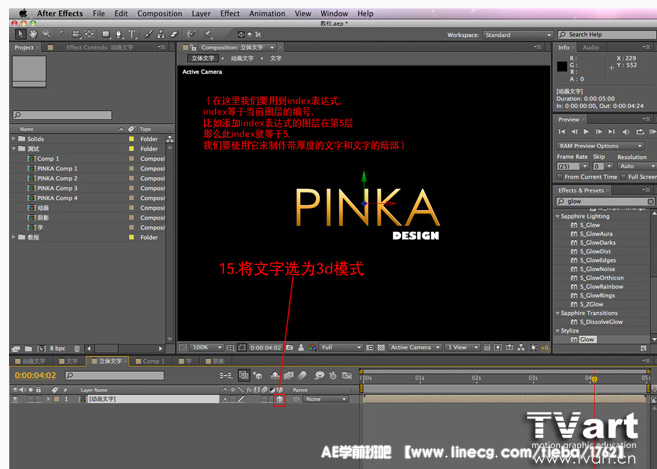Click Draft 3D button in timeline
Screen dimensions: 657x469
point(259,375)
